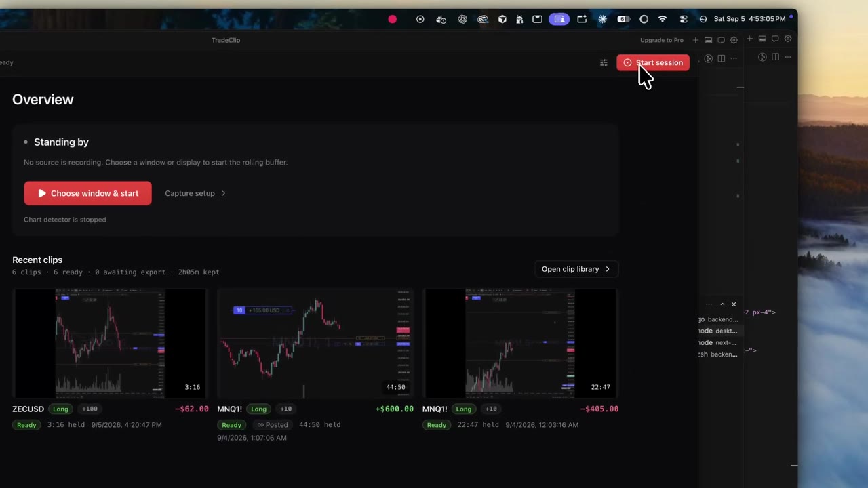This screenshot has width=868, height=488.
Task: Click the -$62.00 result value
Action: coord(192,409)
